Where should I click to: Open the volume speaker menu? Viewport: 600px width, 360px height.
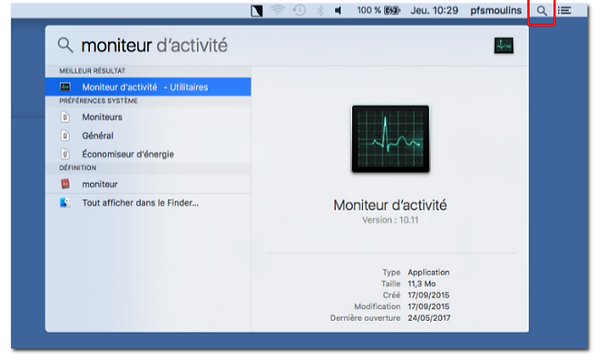pos(338,10)
